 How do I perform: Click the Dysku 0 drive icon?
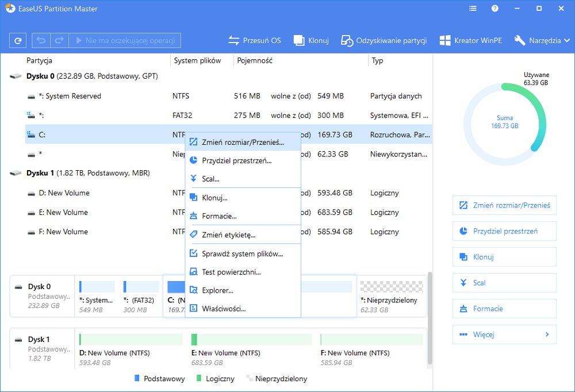click(x=16, y=76)
